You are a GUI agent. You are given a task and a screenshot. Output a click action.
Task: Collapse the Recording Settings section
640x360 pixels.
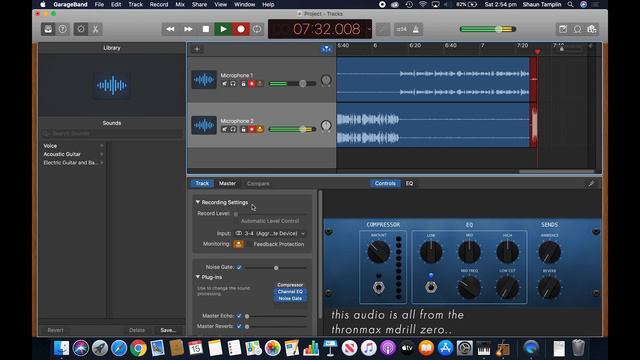click(x=198, y=202)
